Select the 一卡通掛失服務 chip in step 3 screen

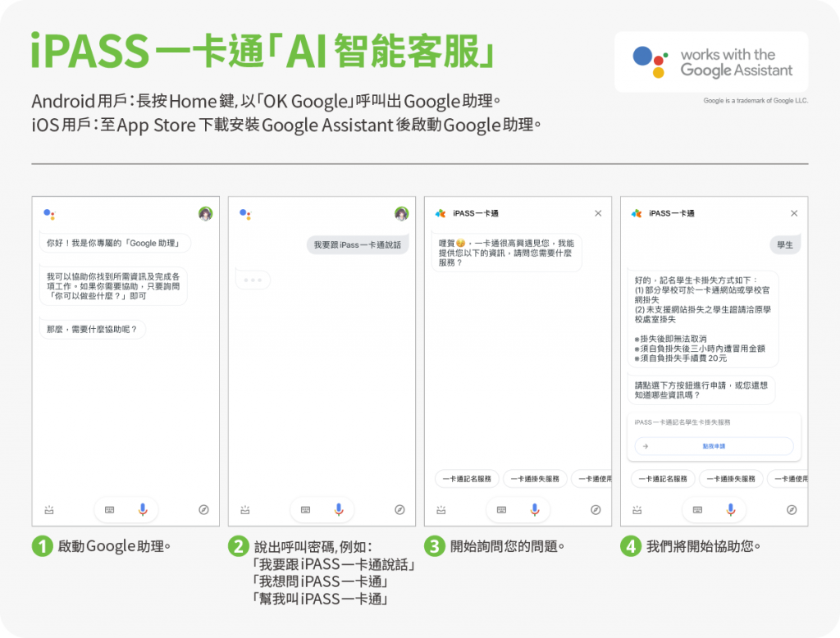point(535,479)
